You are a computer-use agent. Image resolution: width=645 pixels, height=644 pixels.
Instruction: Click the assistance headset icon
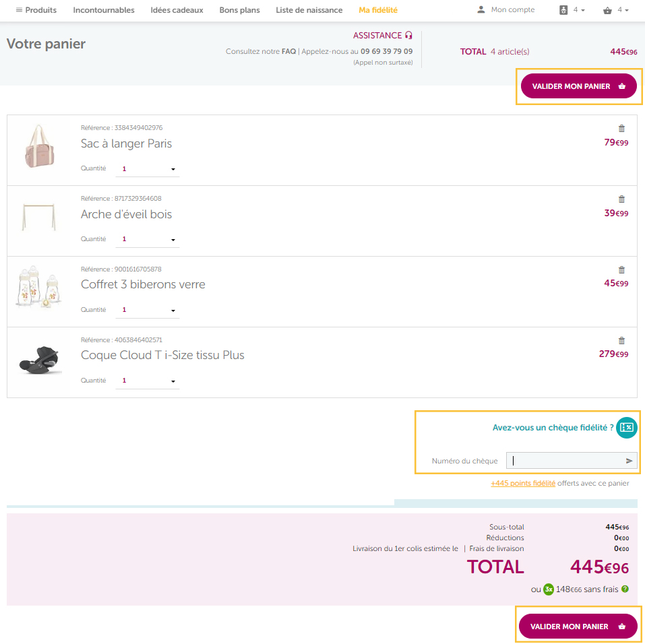[408, 36]
